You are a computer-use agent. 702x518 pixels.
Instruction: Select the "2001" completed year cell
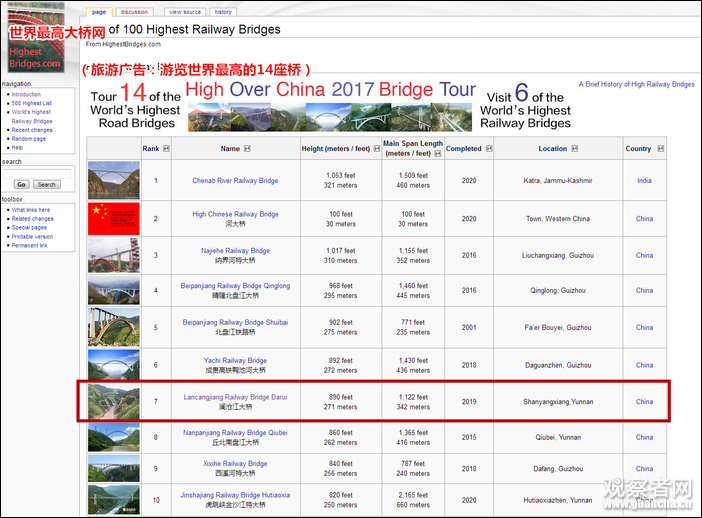(469, 327)
